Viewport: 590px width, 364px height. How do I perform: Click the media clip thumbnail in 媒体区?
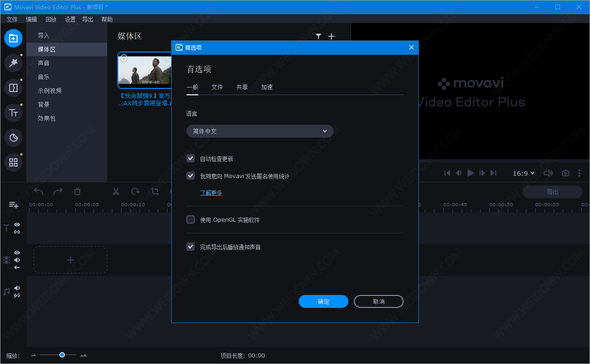pyautogui.click(x=145, y=70)
